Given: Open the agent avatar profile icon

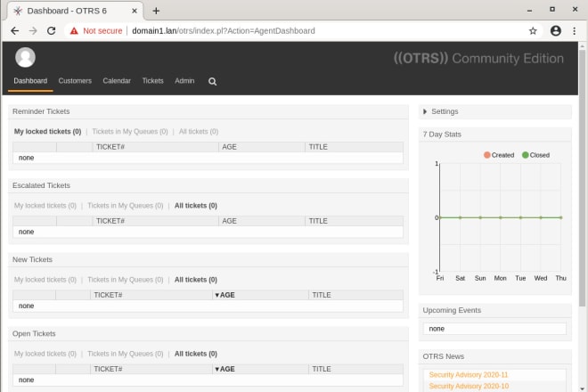Looking at the screenshot, I should click(25, 57).
